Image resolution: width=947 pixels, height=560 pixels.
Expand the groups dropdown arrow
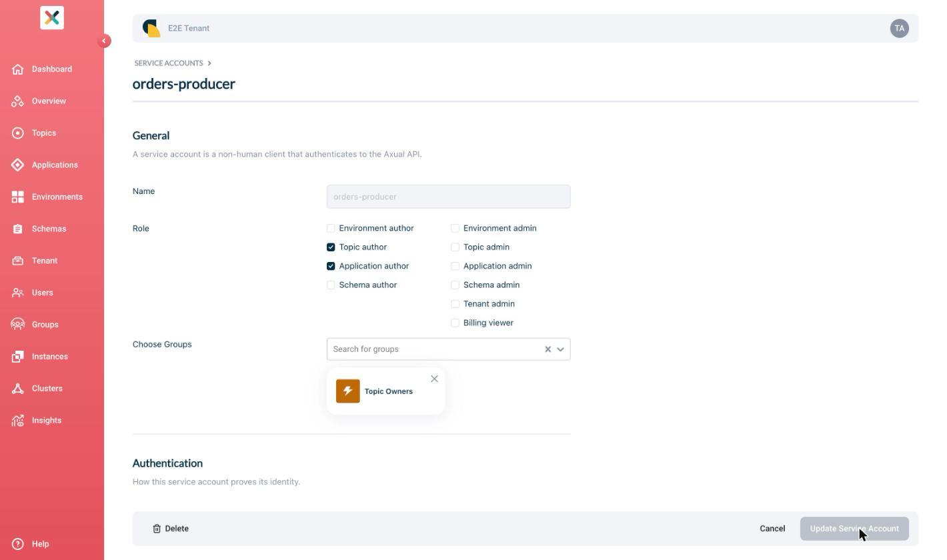point(560,349)
